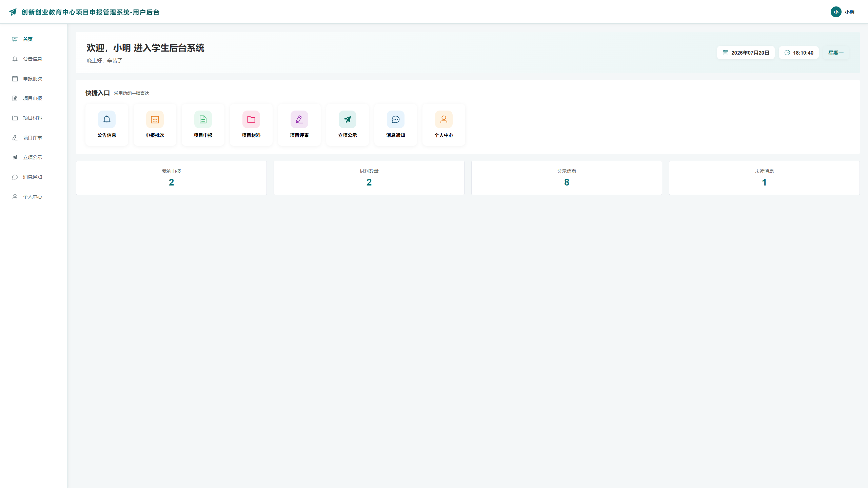Click the orange user quick-entry icon for 个人中心

[x=444, y=119]
